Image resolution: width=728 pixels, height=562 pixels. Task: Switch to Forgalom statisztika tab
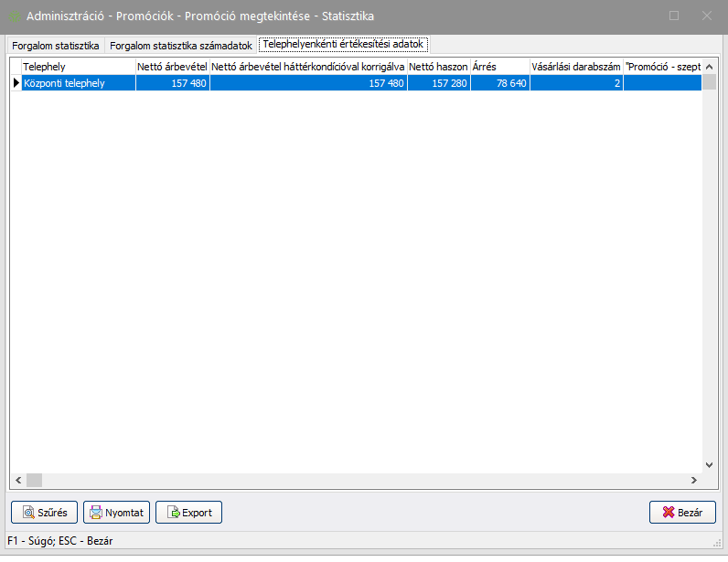point(55,45)
